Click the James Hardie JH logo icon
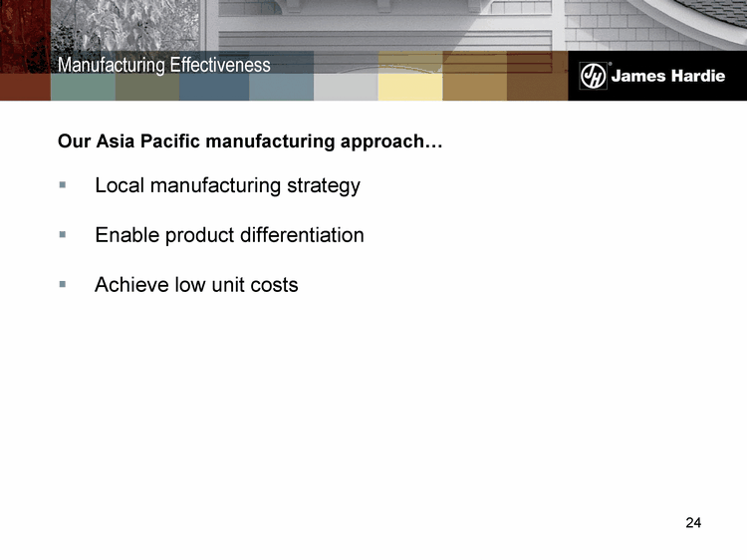This screenshot has width=747, height=560. [594, 76]
